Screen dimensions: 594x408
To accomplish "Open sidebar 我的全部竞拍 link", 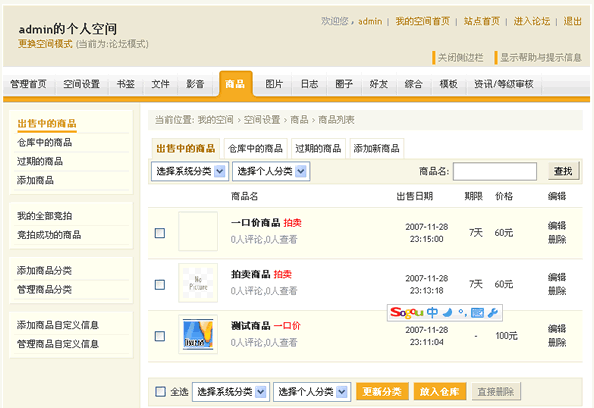I will pos(44,216).
